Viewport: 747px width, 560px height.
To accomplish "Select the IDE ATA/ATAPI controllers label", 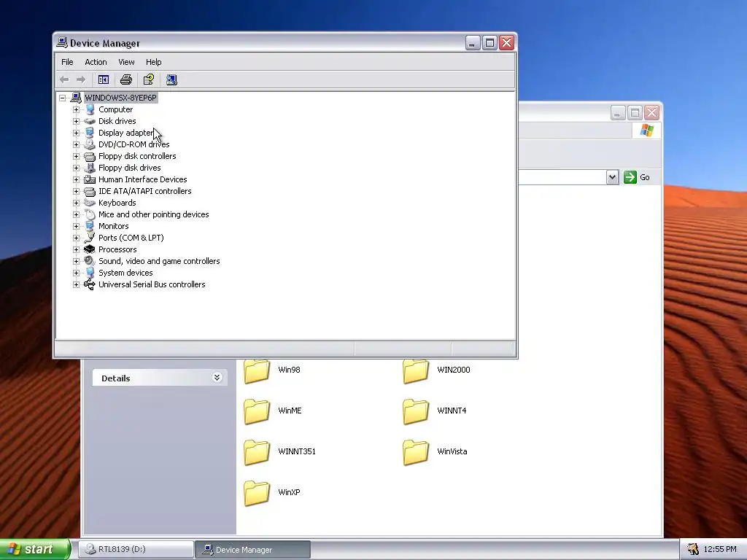I will [x=145, y=191].
